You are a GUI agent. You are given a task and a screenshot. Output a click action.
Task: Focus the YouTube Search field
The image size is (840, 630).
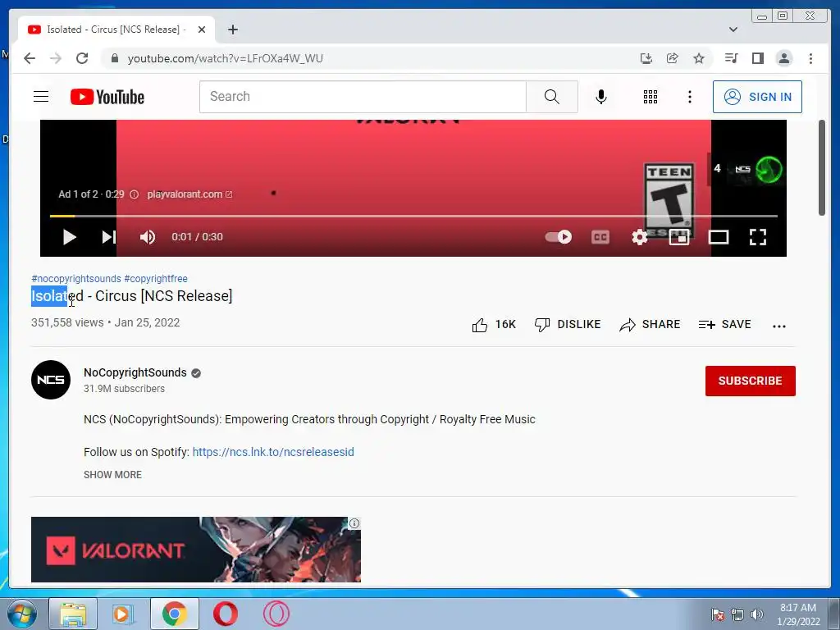(x=363, y=97)
